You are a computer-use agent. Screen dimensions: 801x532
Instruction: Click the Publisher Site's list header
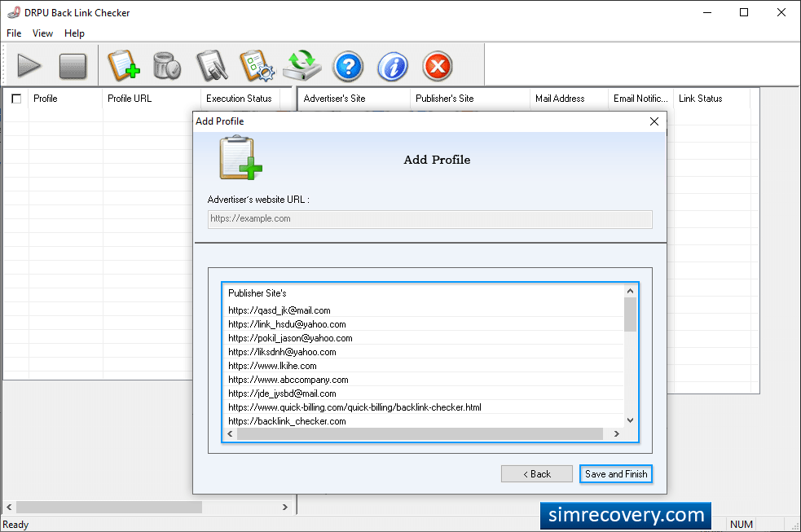coord(424,293)
